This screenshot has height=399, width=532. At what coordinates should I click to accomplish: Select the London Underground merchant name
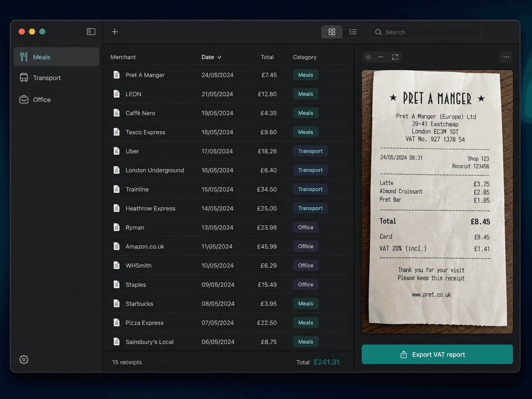tap(155, 170)
